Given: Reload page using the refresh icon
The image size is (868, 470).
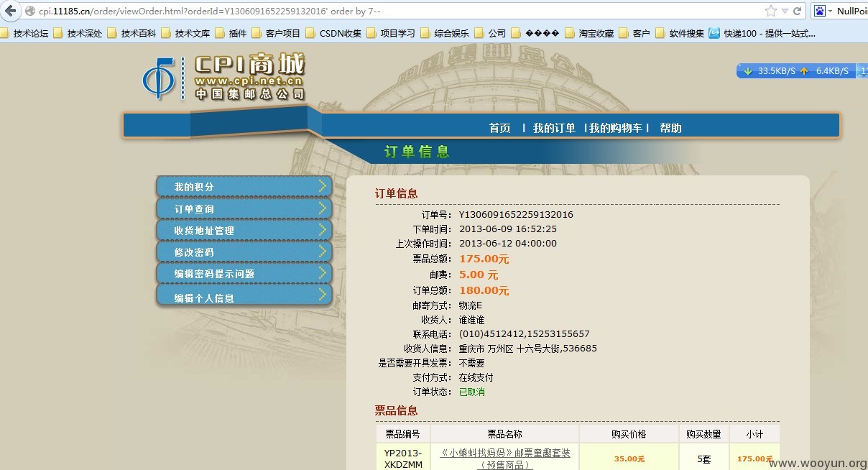Looking at the screenshot, I should (798, 11).
